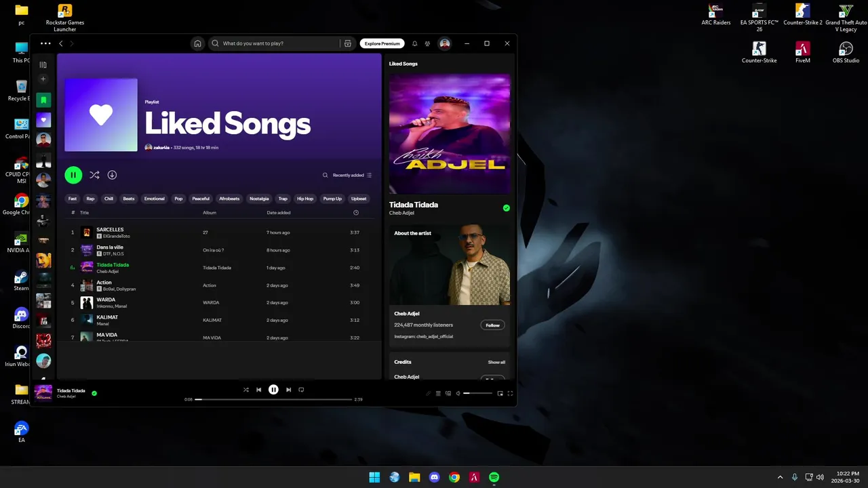The image size is (868, 488).
Task: Download the Liked Songs playlist
Action: (x=112, y=175)
